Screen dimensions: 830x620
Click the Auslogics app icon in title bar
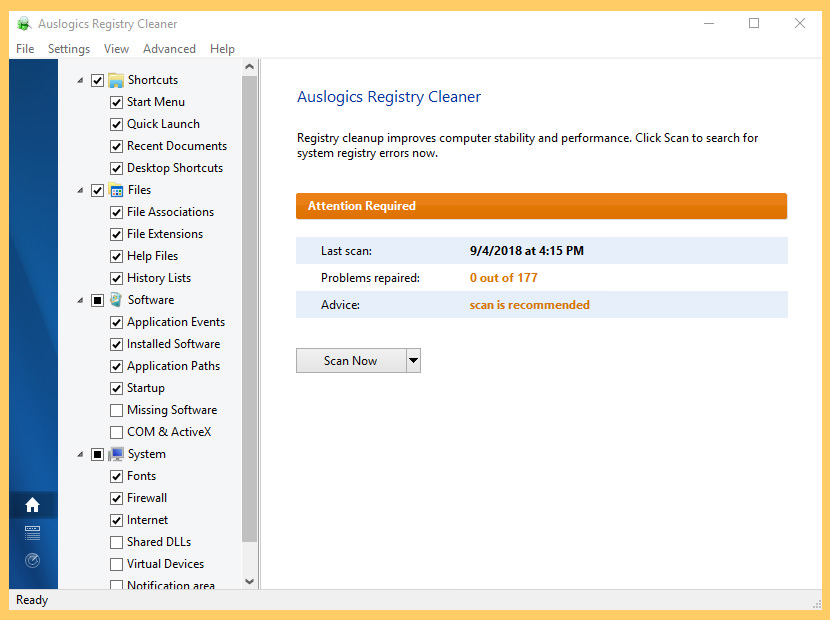pyautogui.click(x=24, y=24)
